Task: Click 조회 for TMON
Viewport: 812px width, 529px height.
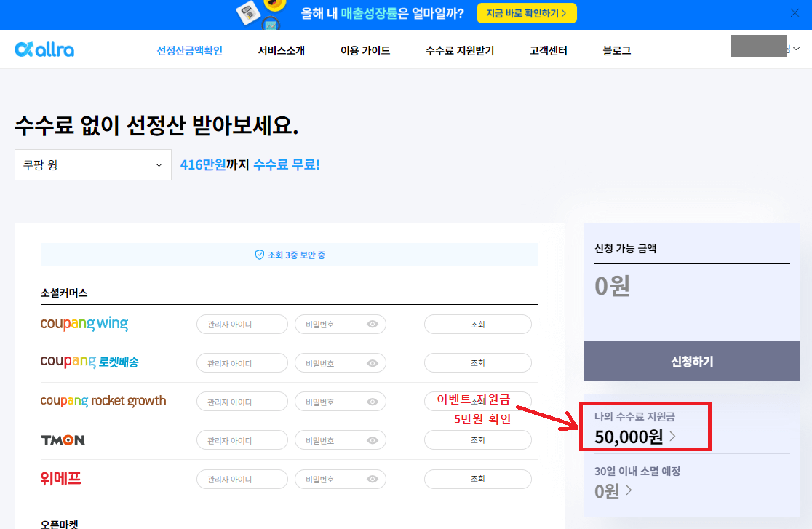Action: 477,440
